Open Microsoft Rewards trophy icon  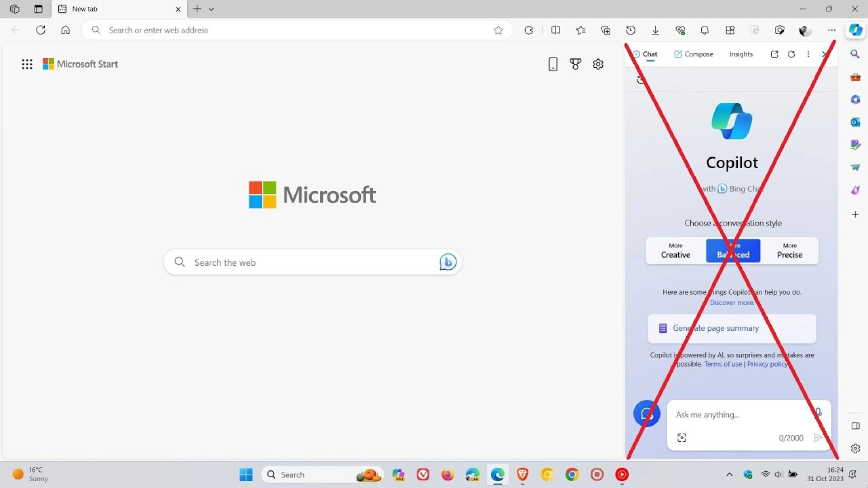coord(575,64)
